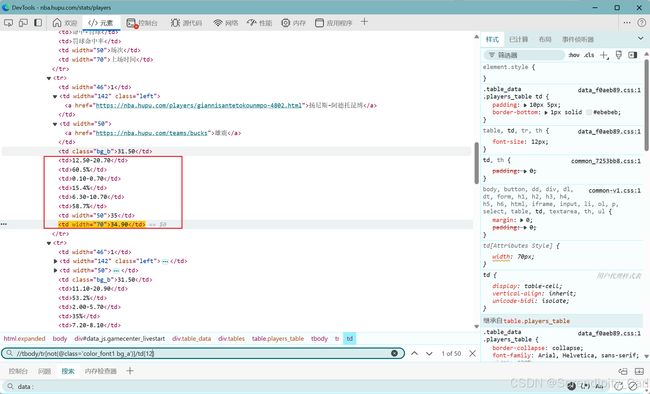This screenshot has height=394, width=650.
Task: Click html.expanded in the breadcrumb
Action: [x=24, y=339]
